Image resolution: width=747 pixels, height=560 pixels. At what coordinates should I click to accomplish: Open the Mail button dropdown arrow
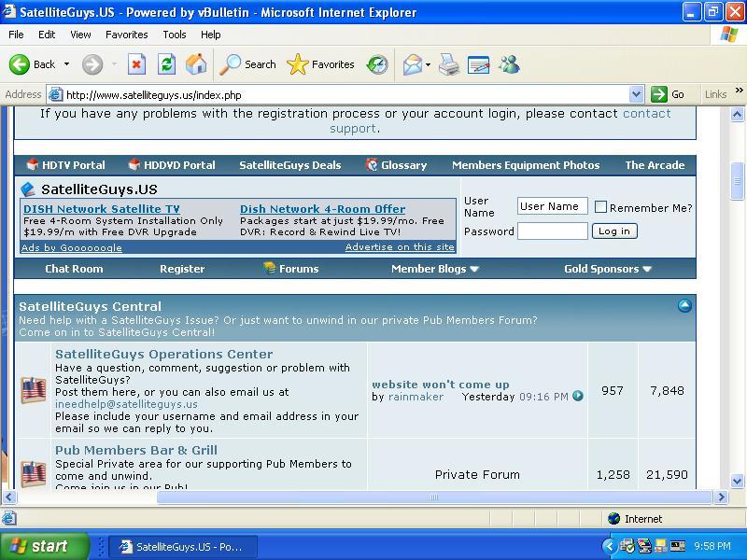[x=428, y=64]
